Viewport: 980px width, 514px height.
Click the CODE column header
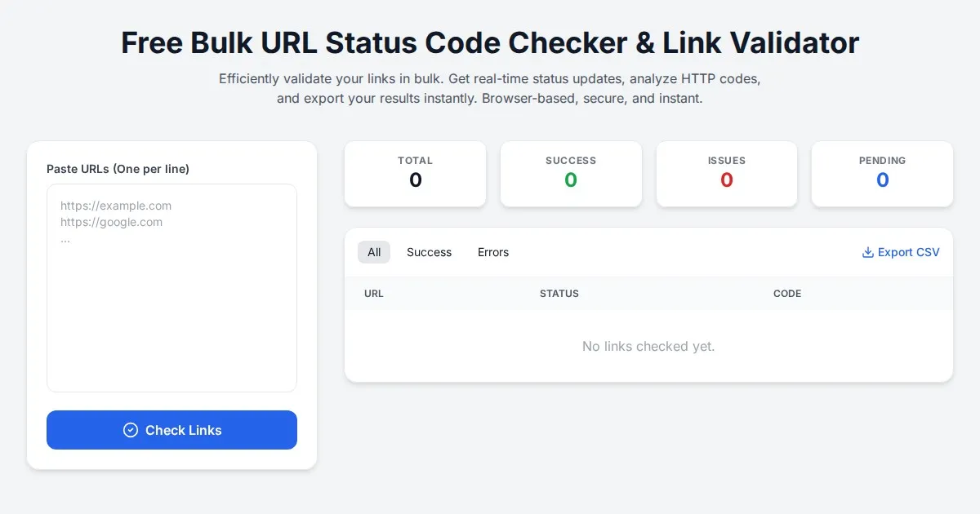(x=787, y=294)
